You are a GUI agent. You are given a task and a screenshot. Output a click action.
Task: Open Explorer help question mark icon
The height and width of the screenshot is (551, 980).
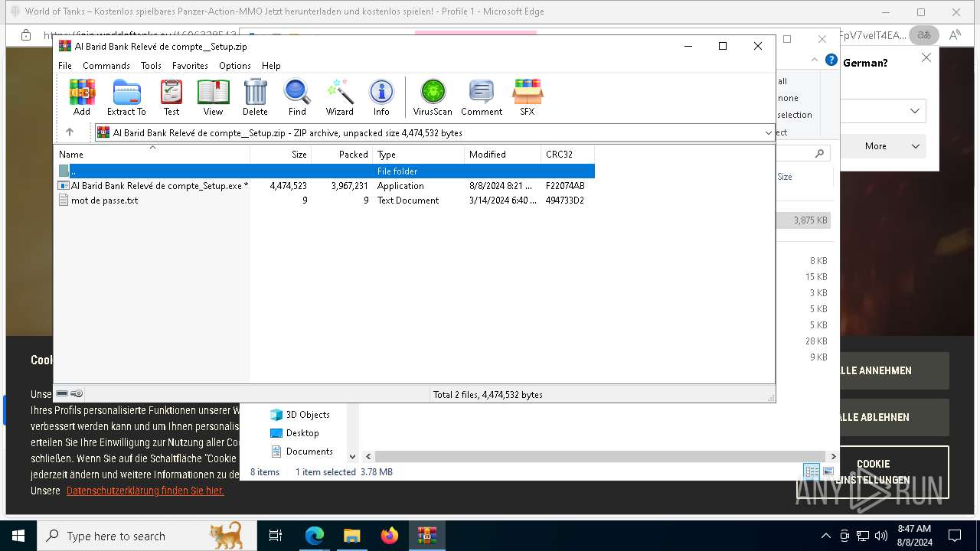tap(831, 60)
